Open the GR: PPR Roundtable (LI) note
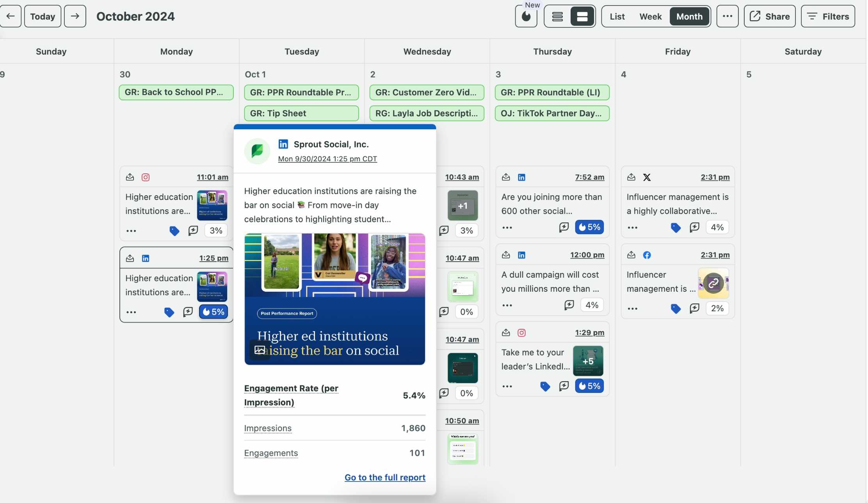Screen dimensions: 868x503 (x=552, y=93)
